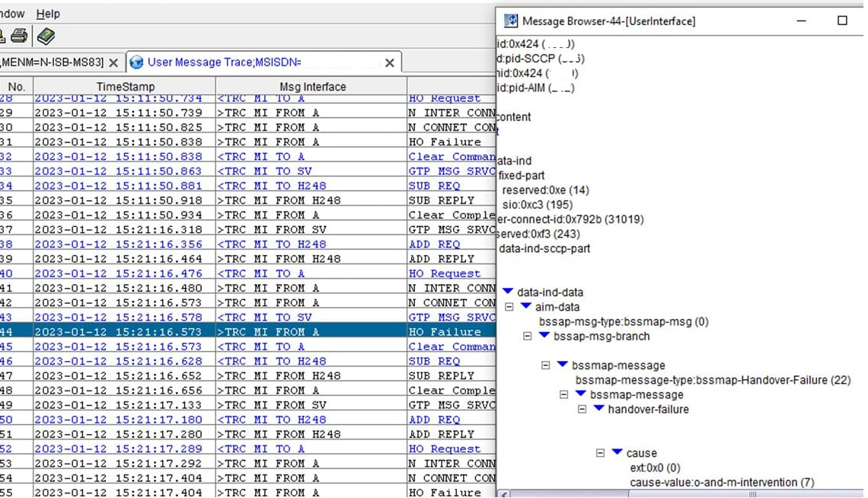
Task: Select HO Request row at 15:21:16.476
Action: tap(247, 273)
